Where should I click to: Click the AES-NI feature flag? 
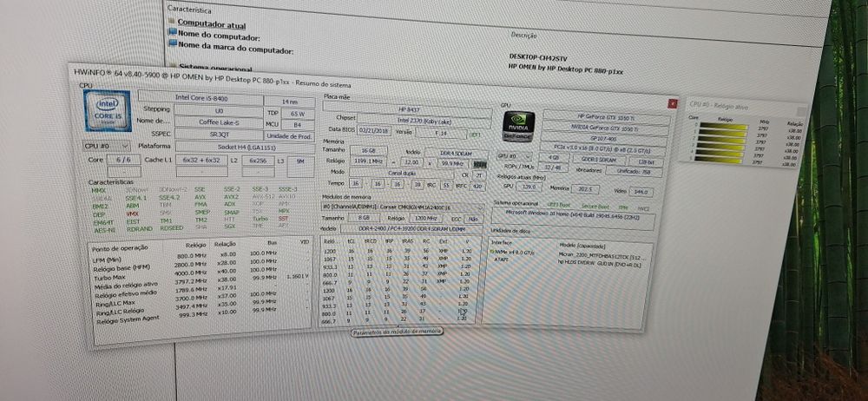tap(104, 230)
